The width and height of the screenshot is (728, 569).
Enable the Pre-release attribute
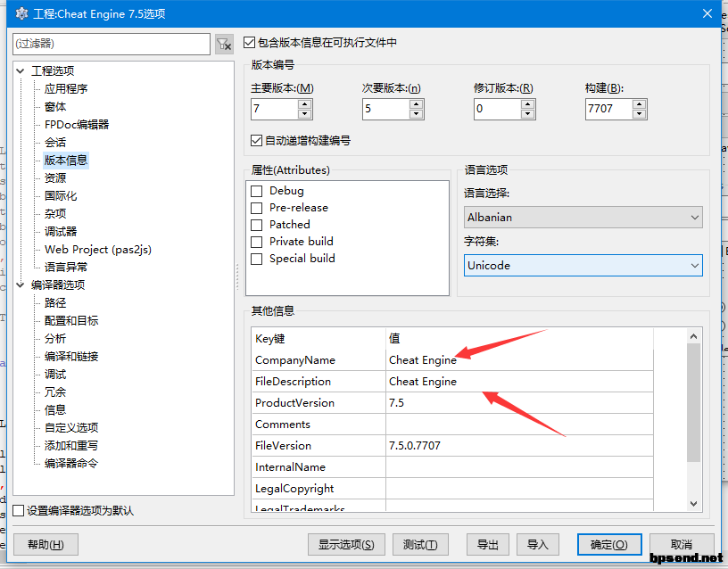pyautogui.click(x=256, y=208)
